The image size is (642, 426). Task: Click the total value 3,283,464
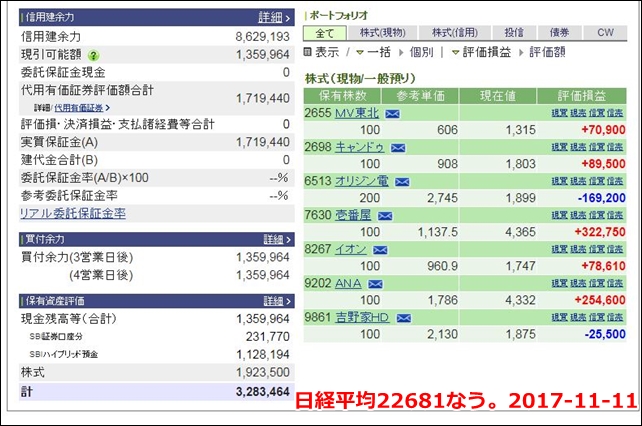pyautogui.click(x=263, y=392)
